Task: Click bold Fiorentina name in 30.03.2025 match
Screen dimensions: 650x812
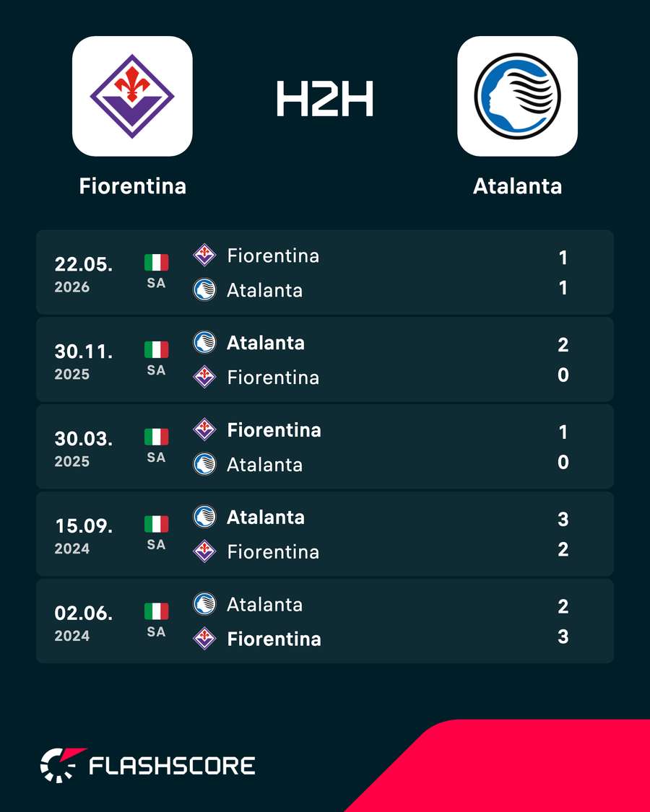Action: [274, 430]
